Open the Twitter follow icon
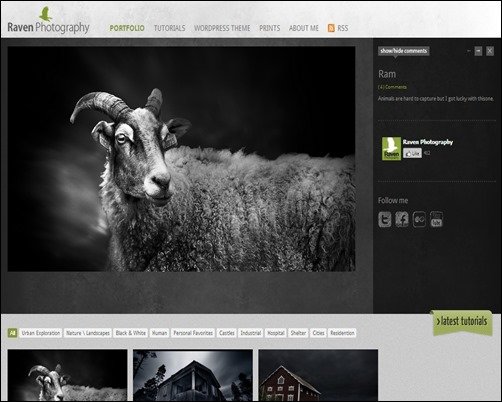This screenshot has width=502, height=402. (385, 219)
